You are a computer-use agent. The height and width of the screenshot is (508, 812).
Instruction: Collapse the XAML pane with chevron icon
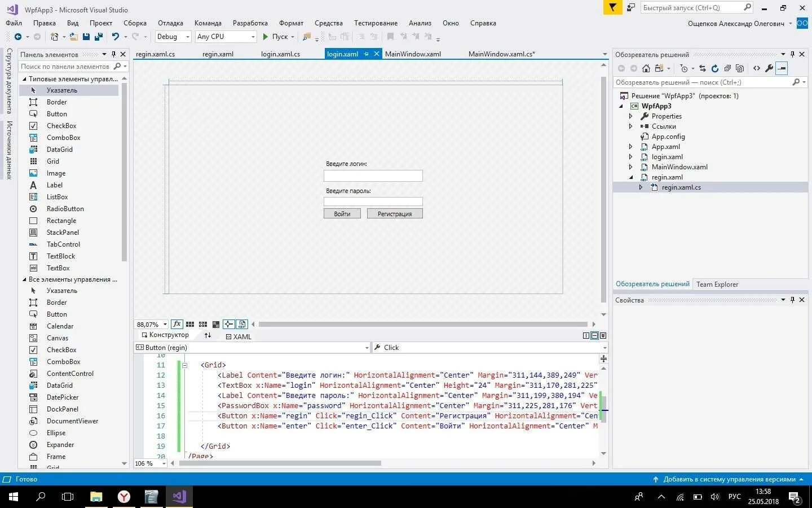pyautogui.click(x=603, y=335)
